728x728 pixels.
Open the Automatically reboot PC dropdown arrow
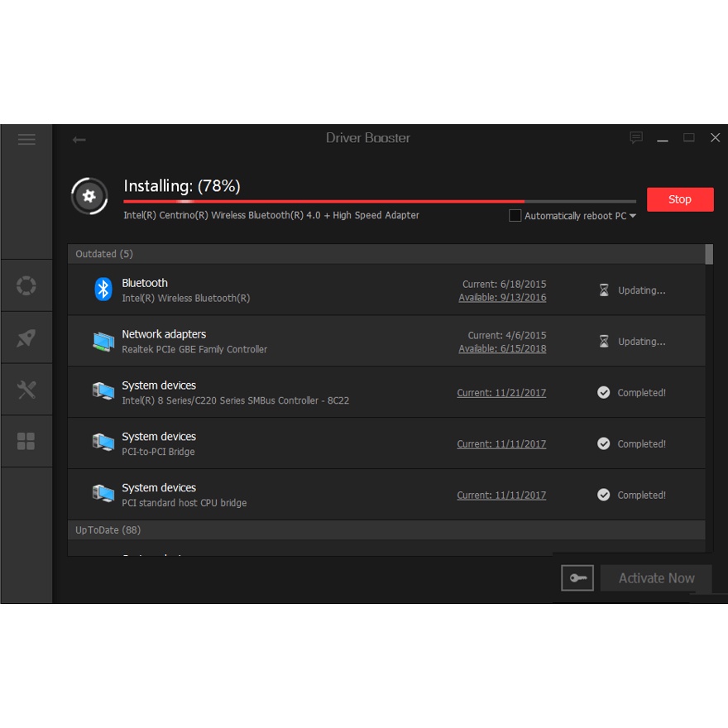631,215
